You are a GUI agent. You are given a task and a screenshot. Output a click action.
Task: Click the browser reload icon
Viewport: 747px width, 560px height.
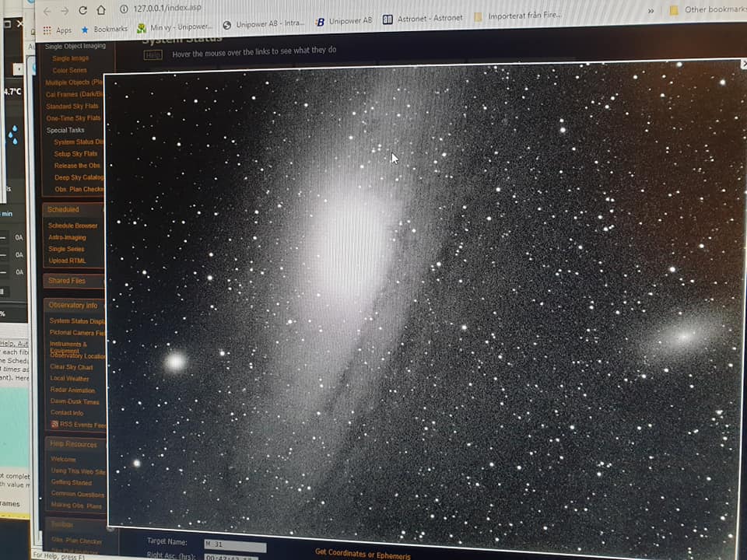pyautogui.click(x=82, y=10)
